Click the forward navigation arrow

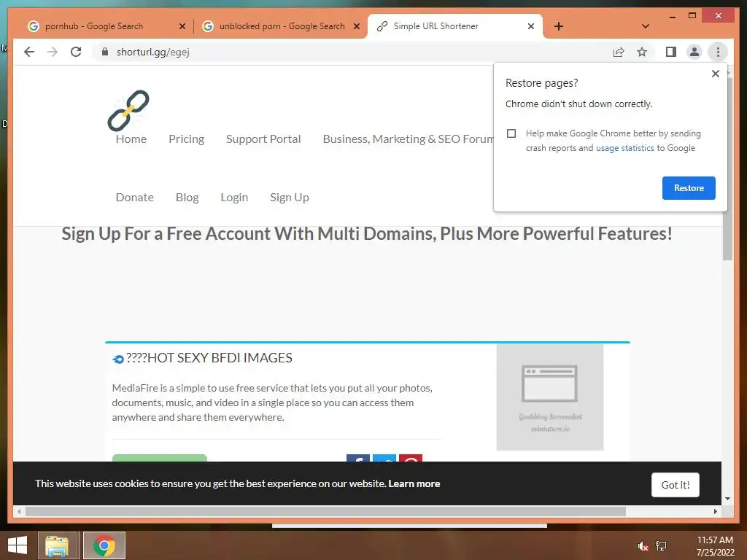(x=53, y=52)
